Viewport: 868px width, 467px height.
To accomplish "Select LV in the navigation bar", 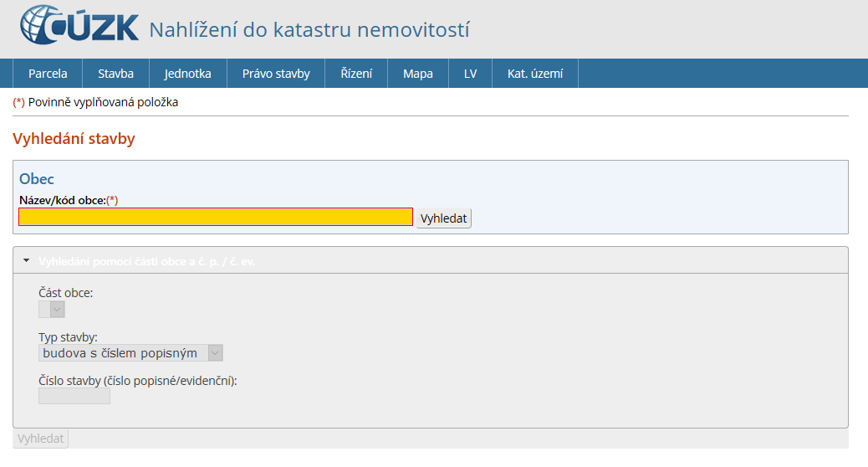I will point(470,74).
